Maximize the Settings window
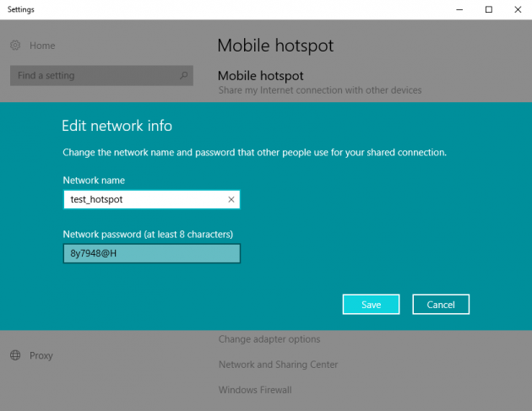Image resolution: width=532 pixels, height=411 pixels. tap(489, 9)
